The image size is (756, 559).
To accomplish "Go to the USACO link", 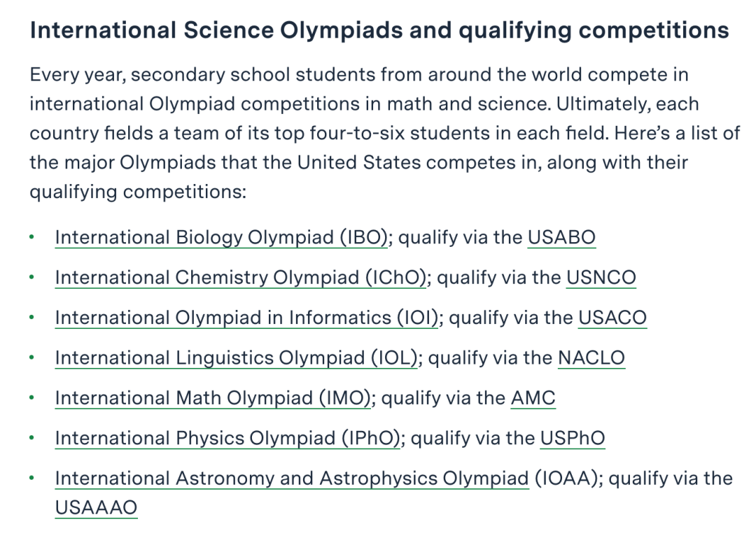I will coord(612,318).
